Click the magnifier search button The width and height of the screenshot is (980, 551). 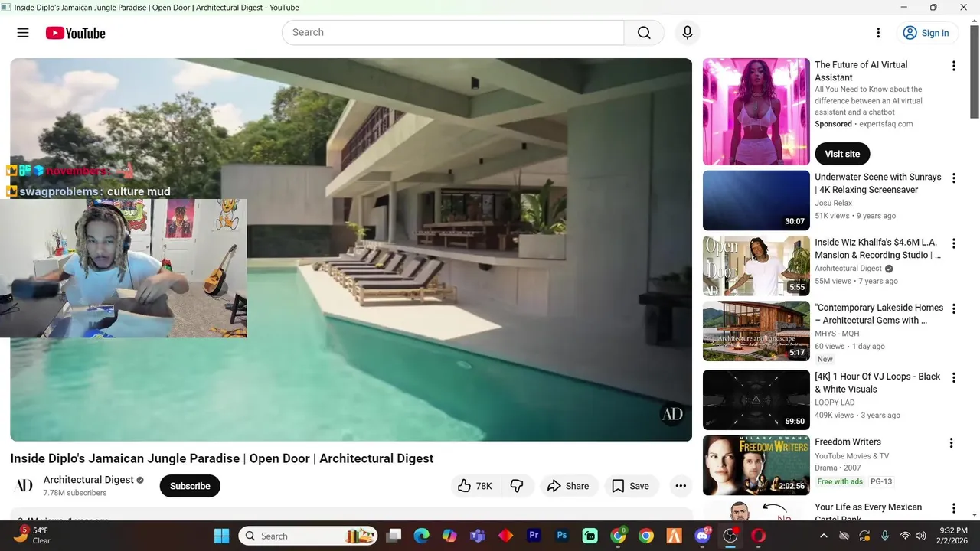644,33
